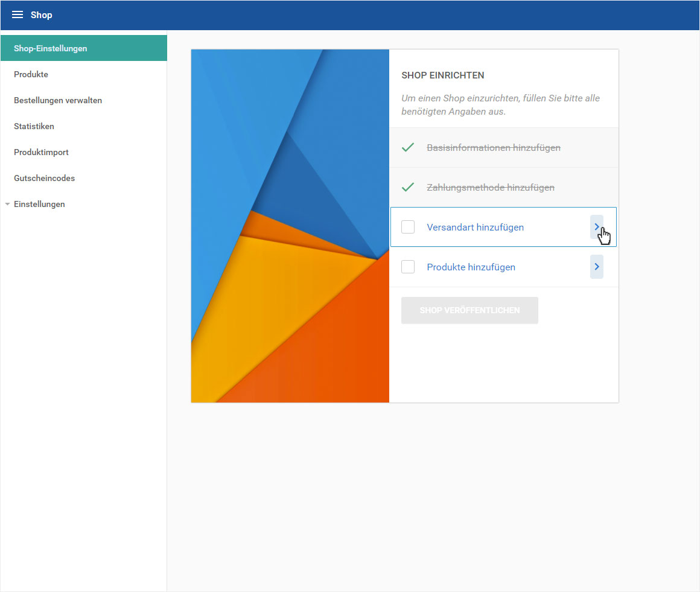
Task: Tick the Produkte hinzufügen checkbox
Action: [x=408, y=267]
